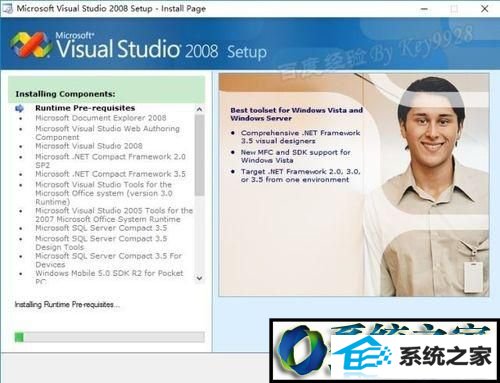Select 'SQL Server Compact 3.5 Design Tools' entry
The width and height of the screenshot is (500, 383).
coord(101,243)
